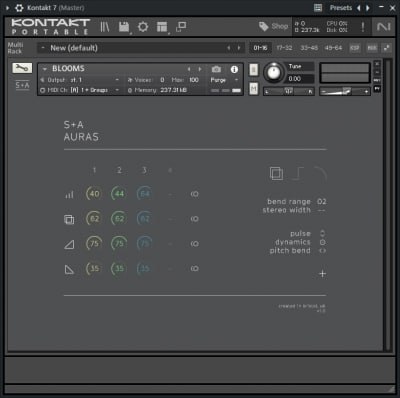Viewport: 400px width, 398px height.
Task: Toggle the dynamics control icon
Action: click(322, 242)
